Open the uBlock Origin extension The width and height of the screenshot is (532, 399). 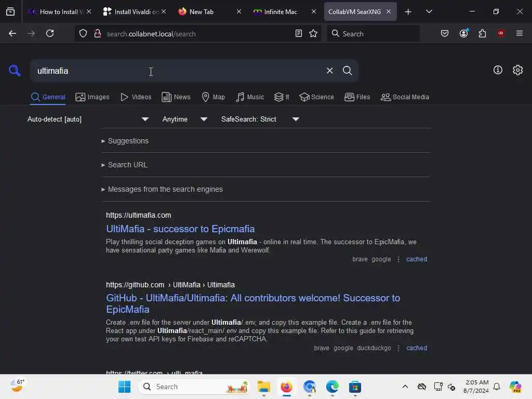(x=500, y=33)
